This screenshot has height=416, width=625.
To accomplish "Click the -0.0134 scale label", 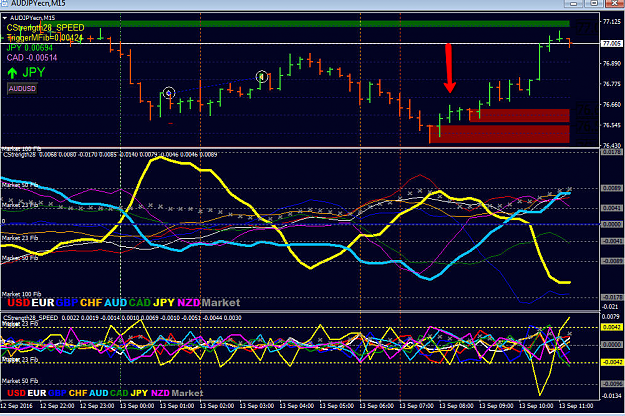I will [x=612, y=396].
